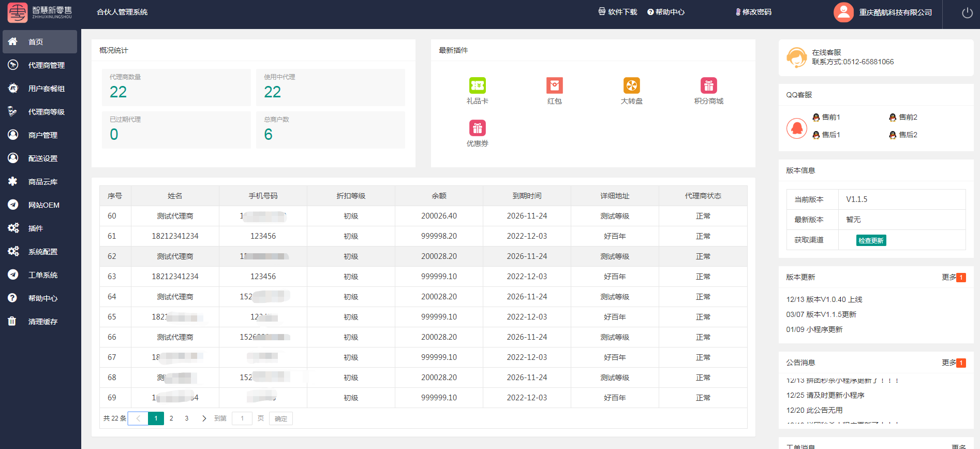Screen dimensions: 980x449
Task: Open the 大转盘 plugin icon
Action: click(x=631, y=85)
